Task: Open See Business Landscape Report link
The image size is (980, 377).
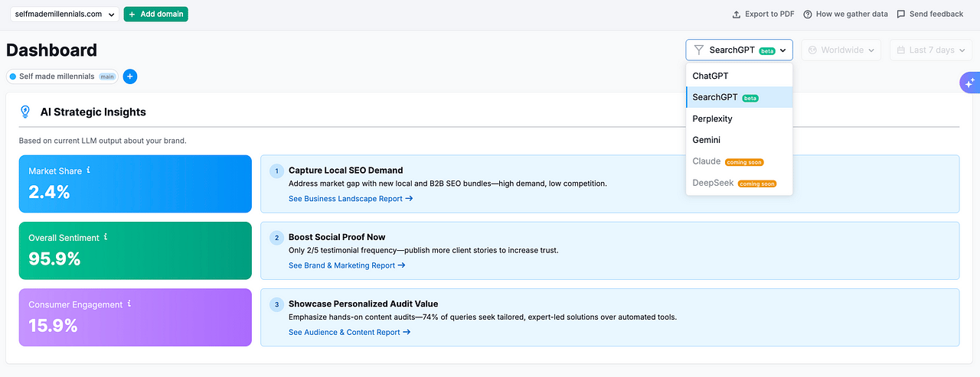Action: tap(351, 199)
